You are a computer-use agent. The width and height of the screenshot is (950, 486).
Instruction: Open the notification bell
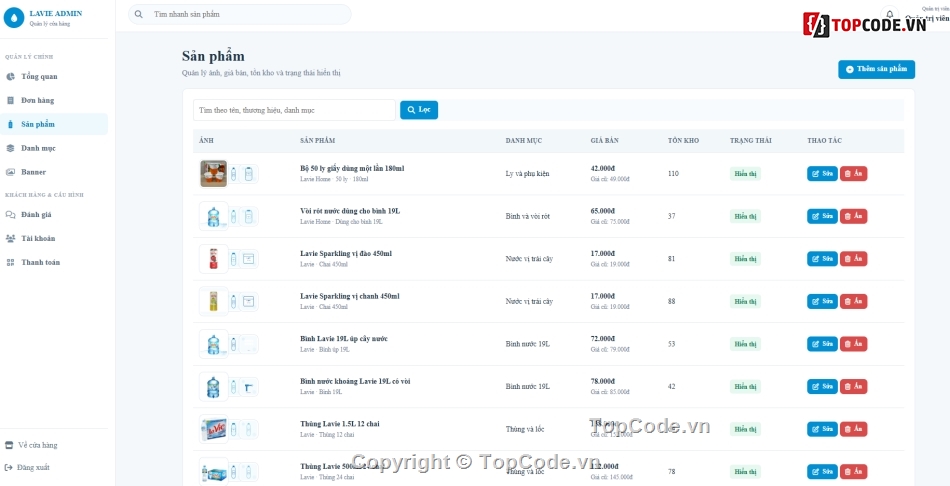[889, 14]
